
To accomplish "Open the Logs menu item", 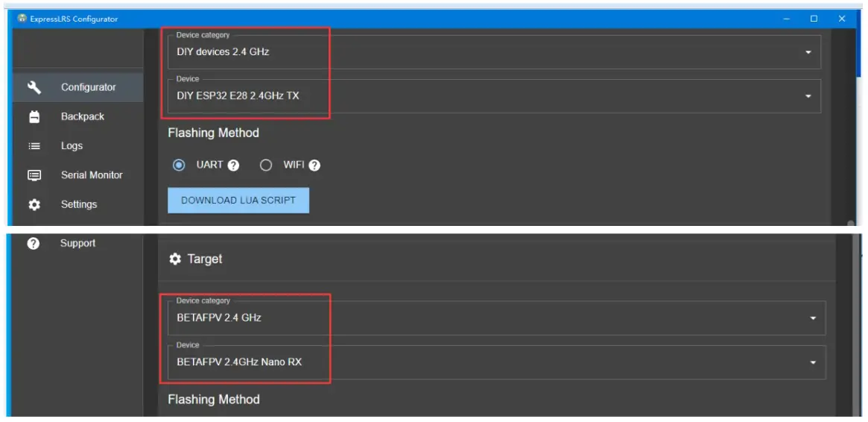I will tap(77, 146).
